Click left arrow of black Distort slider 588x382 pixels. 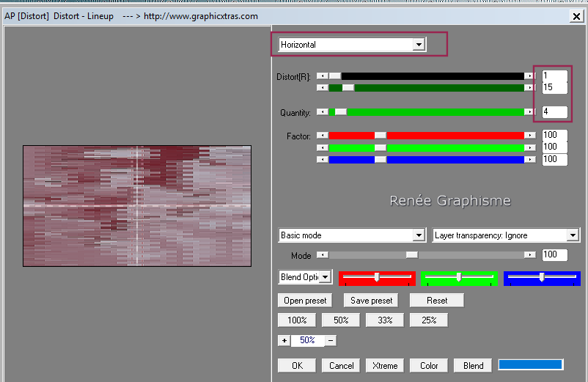(323, 76)
